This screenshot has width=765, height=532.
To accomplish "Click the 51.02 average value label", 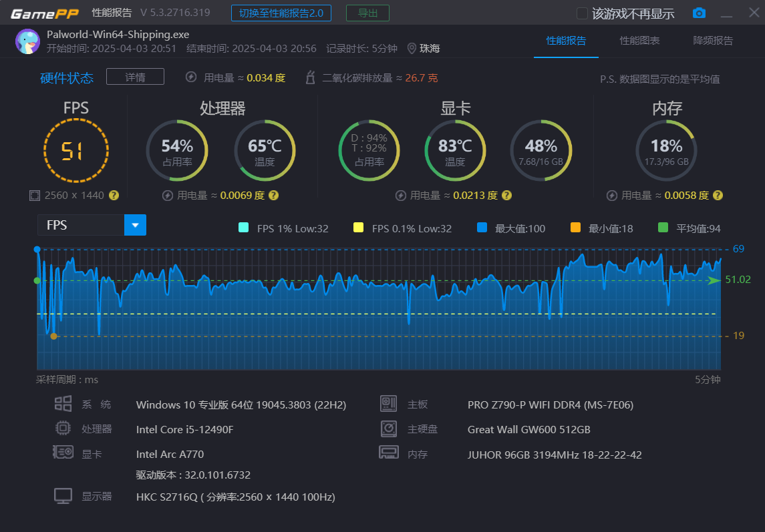I will pyautogui.click(x=738, y=280).
